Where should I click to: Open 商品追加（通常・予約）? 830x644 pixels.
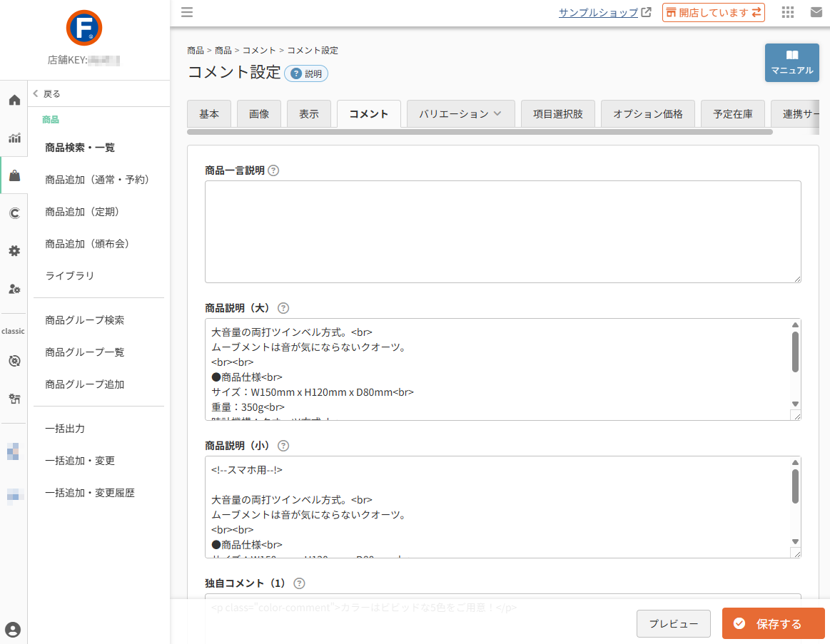pyautogui.click(x=98, y=180)
